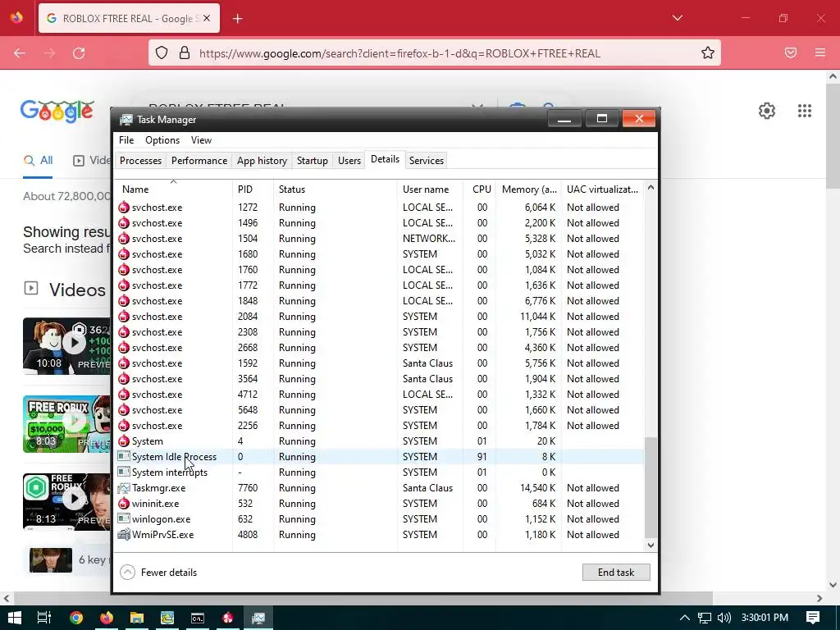This screenshot has height=630, width=840.
Task: Launch Chrome from the taskbar
Action: 76,618
